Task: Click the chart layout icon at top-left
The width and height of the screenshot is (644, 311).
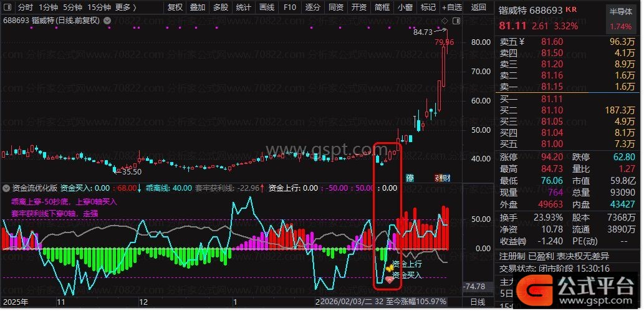Action: 7,7
